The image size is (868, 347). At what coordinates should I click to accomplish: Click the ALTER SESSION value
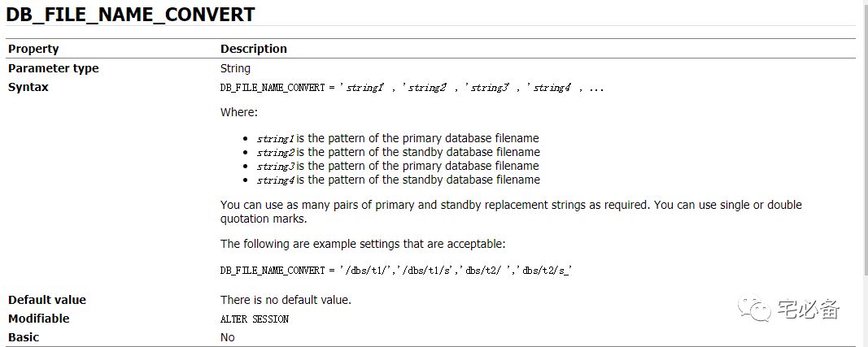(255, 319)
